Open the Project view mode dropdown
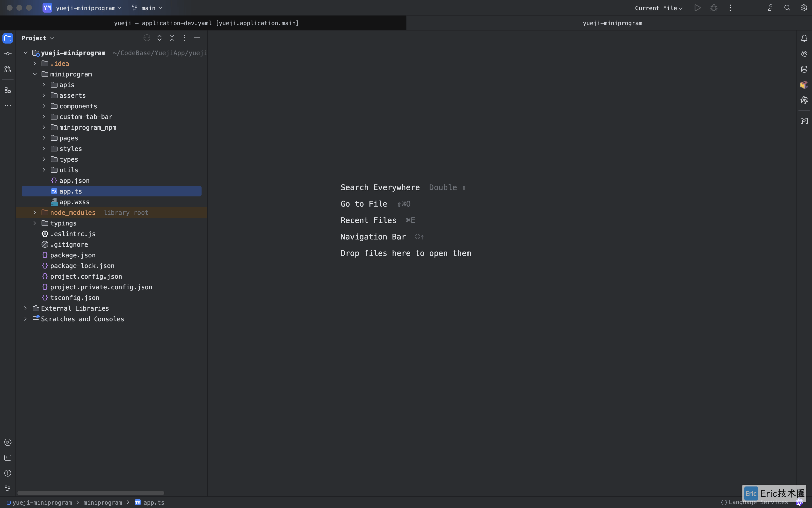 38,38
